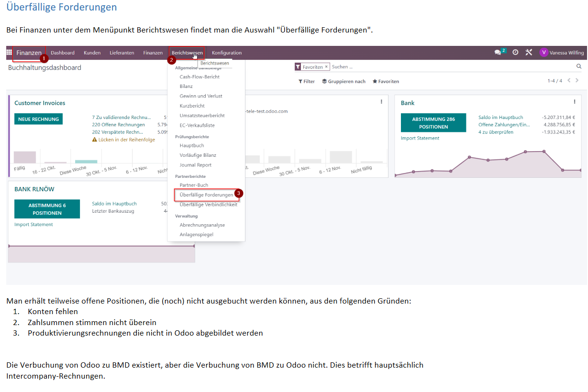
Task: Open Saldo im Hauptbuch in BANK RLNÖW
Action: (x=114, y=204)
